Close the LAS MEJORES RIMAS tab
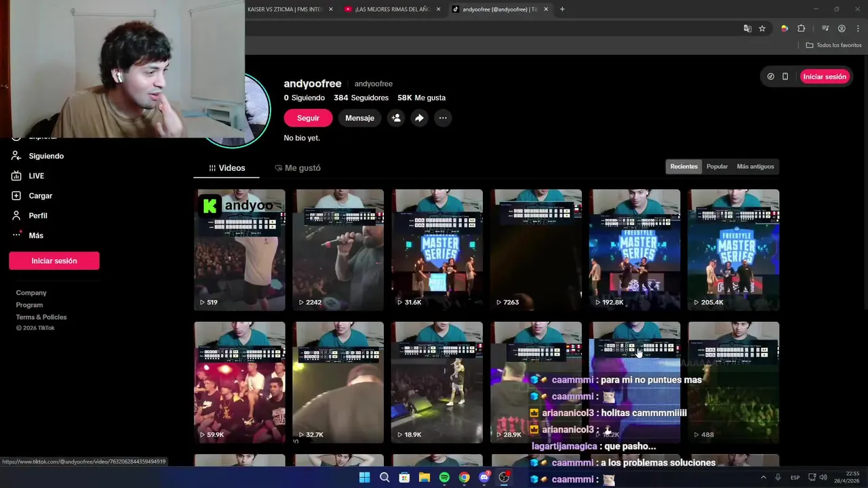868x488 pixels. click(438, 9)
